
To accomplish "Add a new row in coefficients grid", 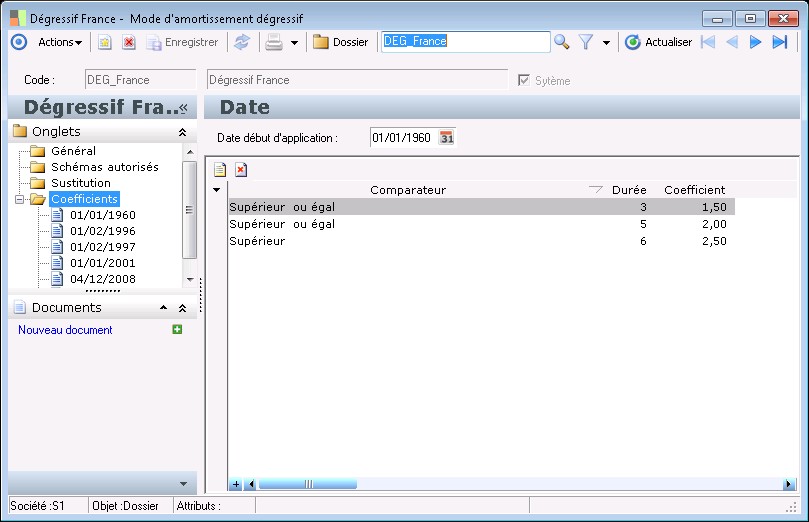I will point(220,170).
